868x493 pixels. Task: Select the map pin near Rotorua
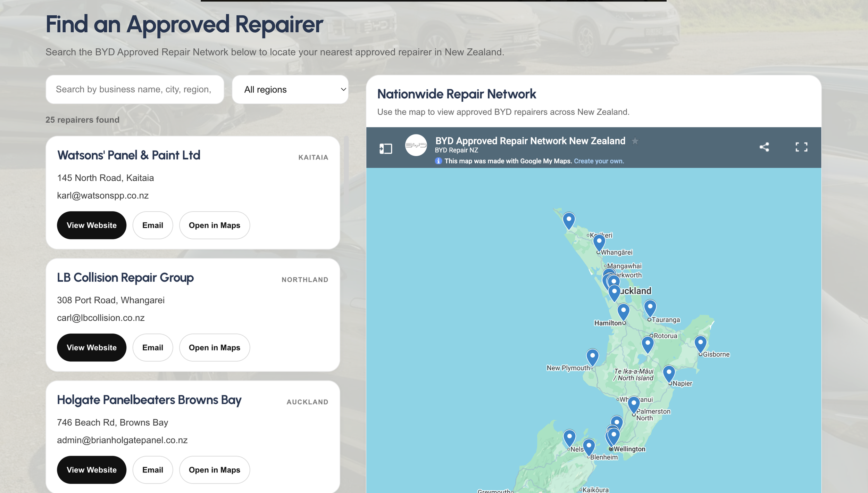(x=648, y=345)
